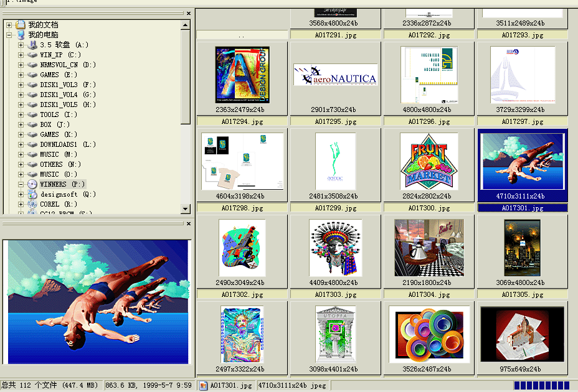
Task: Click the A017301.jpg highlighted filename label
Action: point(523,208)
